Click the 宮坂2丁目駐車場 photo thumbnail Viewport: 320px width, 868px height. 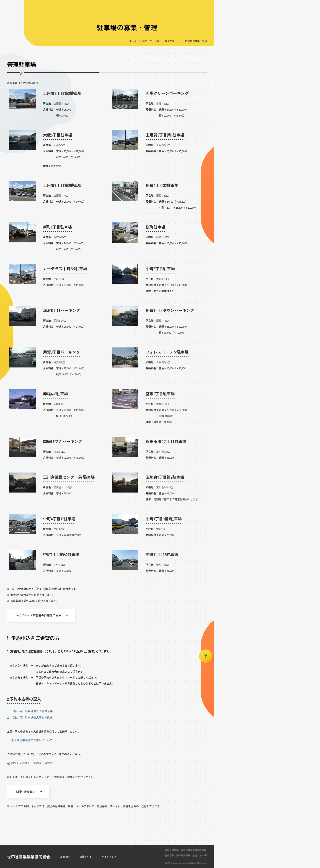pyautogui.click(x=125, y=399)
